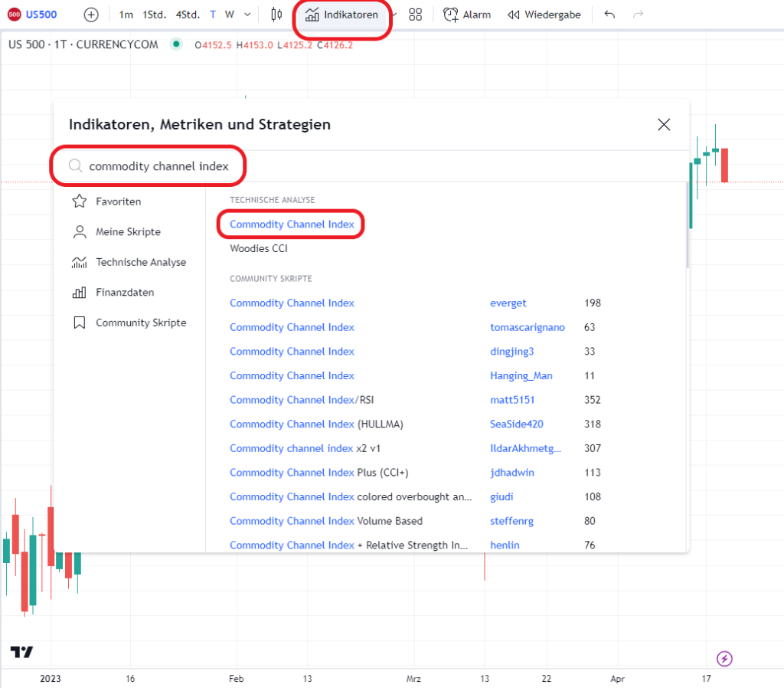Click the TradingView logo on the chart
This screenshot has height=688, width=784.
point(21,652)
